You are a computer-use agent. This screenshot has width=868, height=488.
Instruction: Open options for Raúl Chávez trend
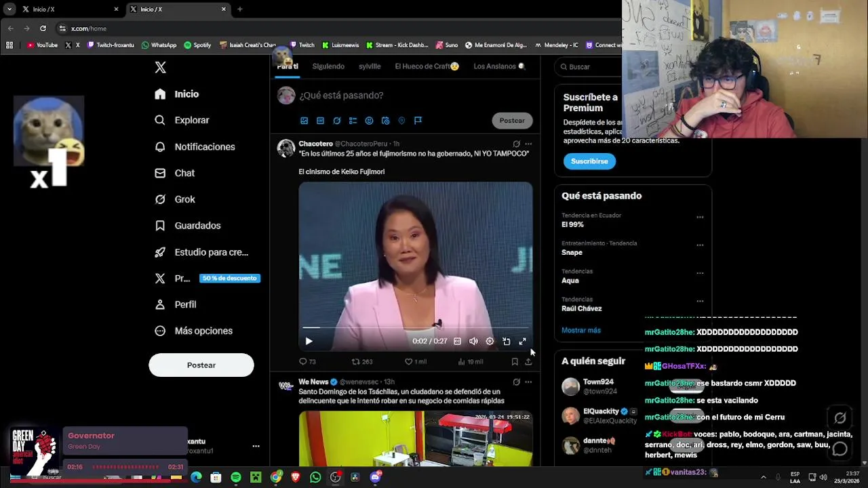coord(700,302)
